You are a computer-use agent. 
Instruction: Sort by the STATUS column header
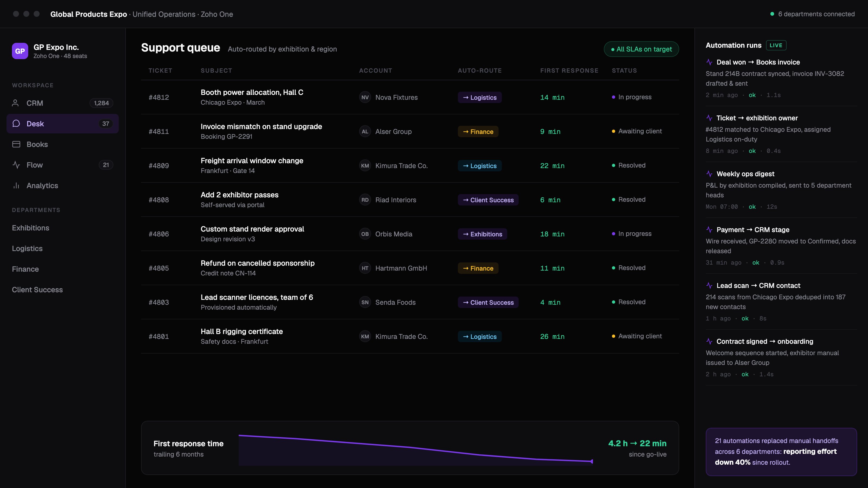coord(624,70)
